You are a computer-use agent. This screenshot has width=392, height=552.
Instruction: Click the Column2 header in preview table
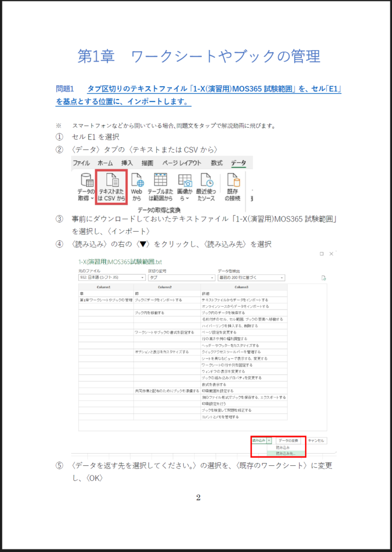click(x=165, y=287)
